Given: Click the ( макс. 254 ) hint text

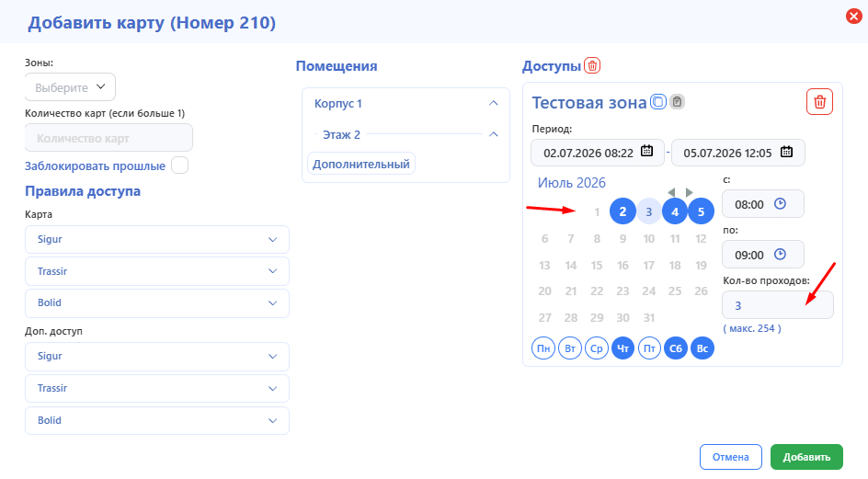Looking at the screenshot, I should (752, 328).
